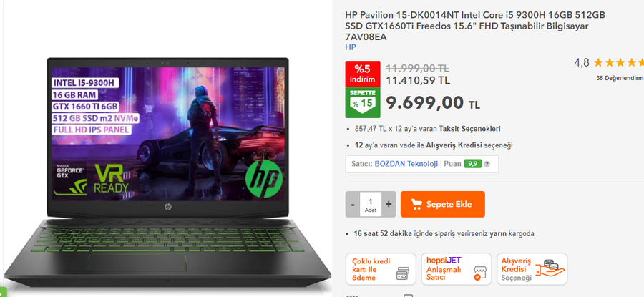Image resolution: width=644 pixels, height=297 pixels.
Task: Click the 9,9 seller score badge
Action: [473, 164]
